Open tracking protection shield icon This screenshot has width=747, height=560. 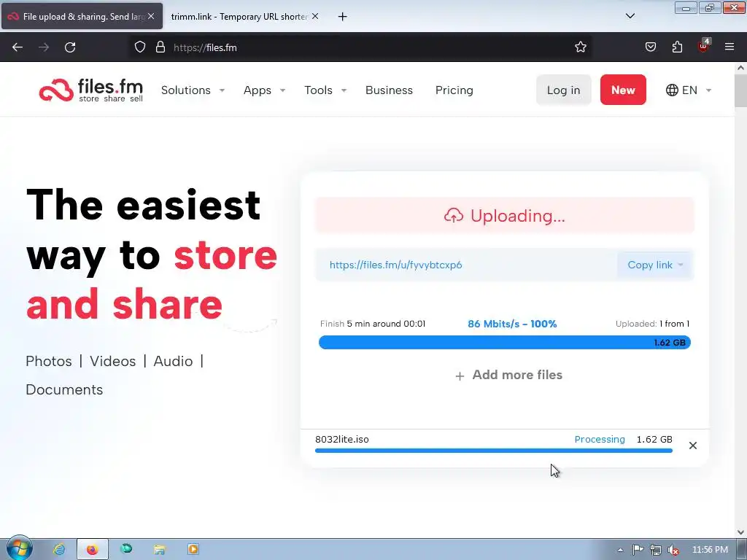[139, 47]
